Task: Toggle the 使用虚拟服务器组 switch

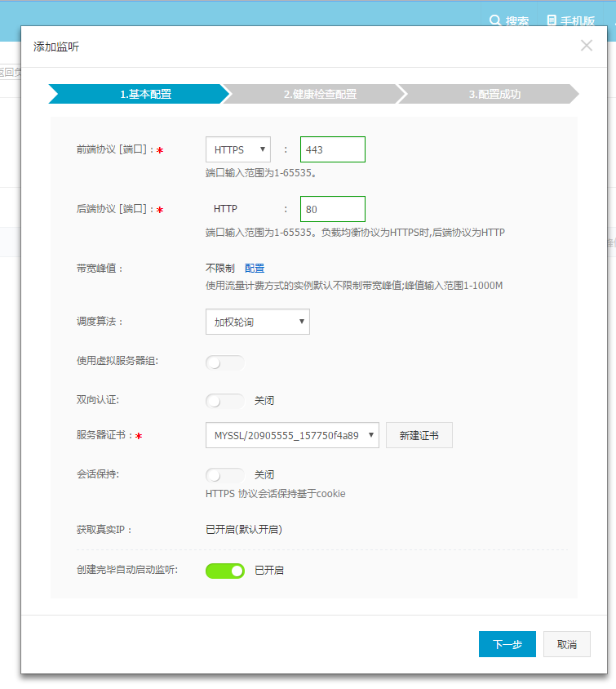Action: pos(224,363)
